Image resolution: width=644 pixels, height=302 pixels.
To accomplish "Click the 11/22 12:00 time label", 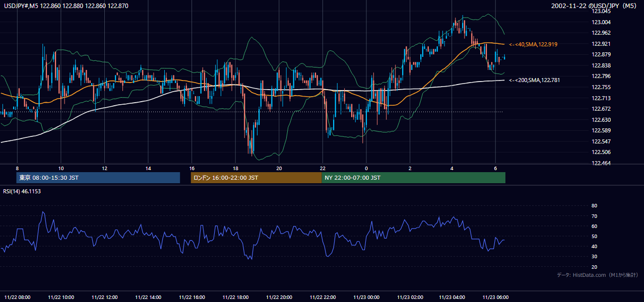I will (104, 297).
